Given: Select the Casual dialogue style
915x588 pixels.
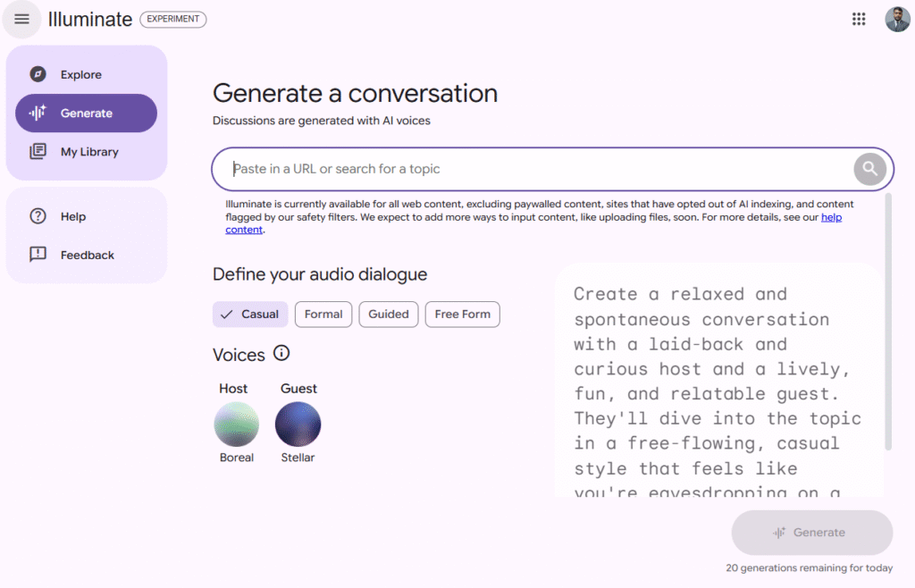Looking at the screenshot, I should click(250, 315).
